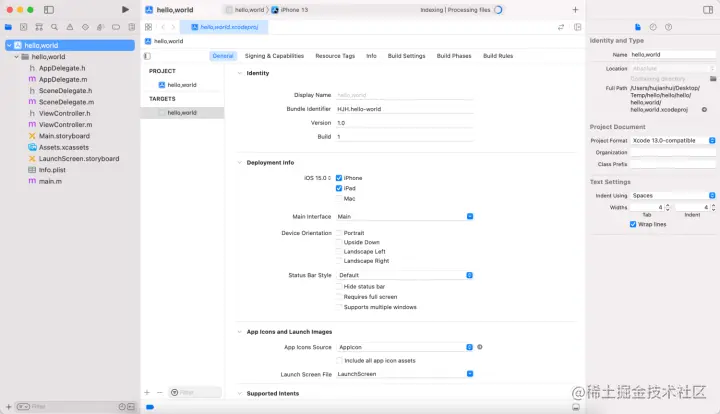720x414 pixels.
Task: Open the File inspector icon
Action: coord(637,27)
